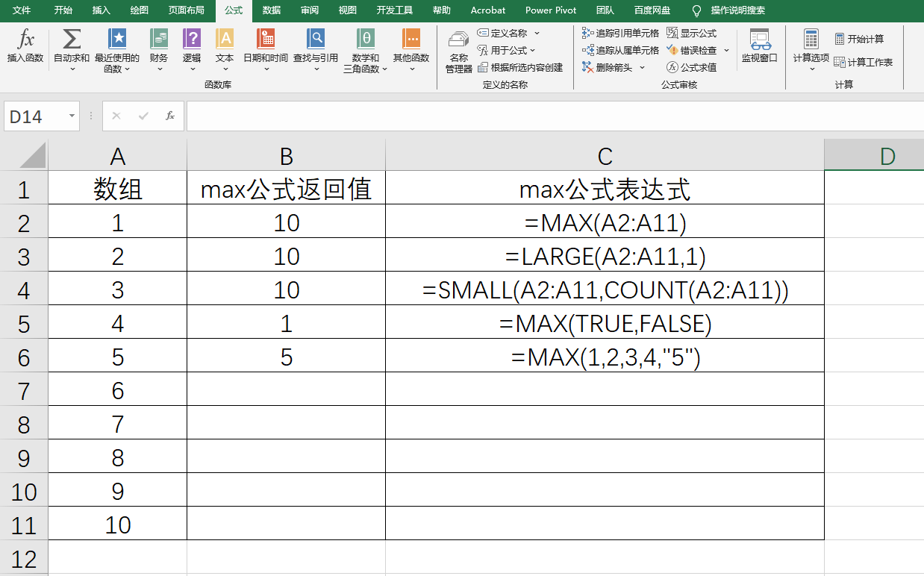The height and width of the screenshot is (576, 924).
Task: Expand the Financial (财务) dropdown arrow
Action: point(159,69)
